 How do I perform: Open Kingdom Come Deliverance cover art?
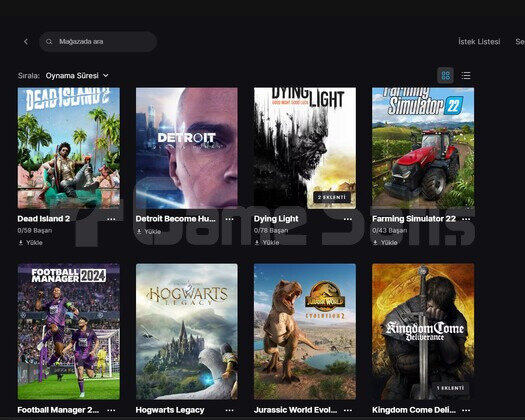point(423,331)
